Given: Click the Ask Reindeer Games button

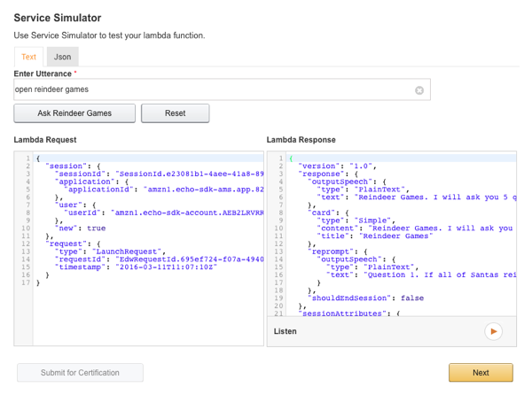Looking at the screenshot, I should [74, 113].
